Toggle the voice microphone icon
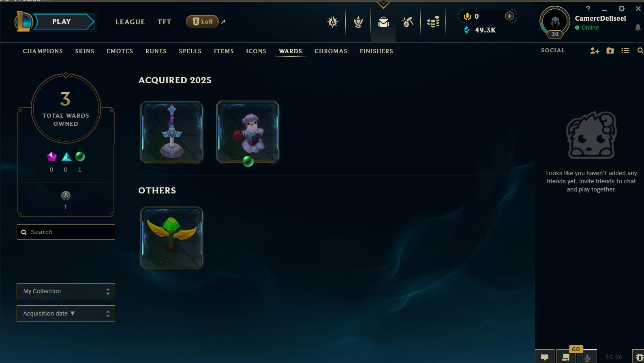Image resolution: width=644 pixels, height=363 pixels. tap(587, 357)
